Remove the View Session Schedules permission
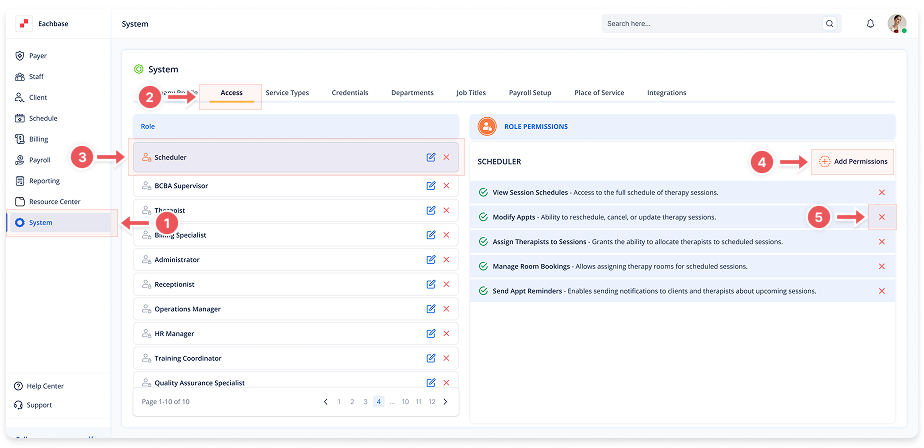 pos(881,192)
